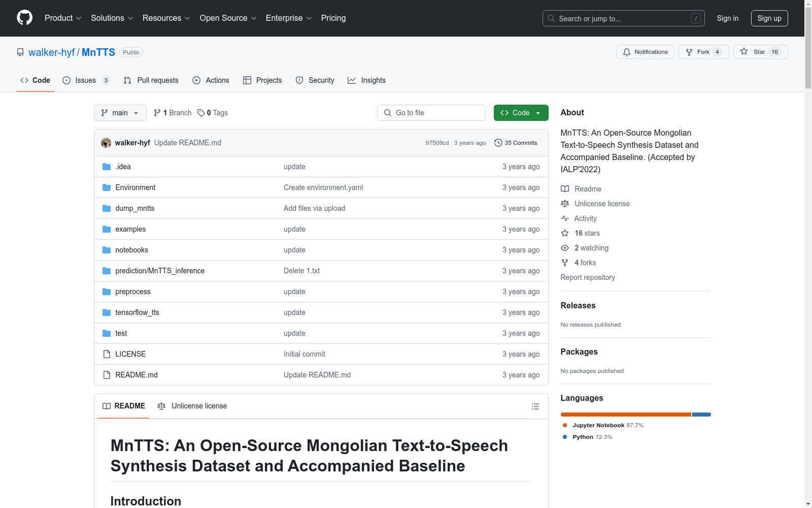This screenshot has width=812, height=508.
Task: Switch to the Insights tab
Action: (x=366, y=80)
